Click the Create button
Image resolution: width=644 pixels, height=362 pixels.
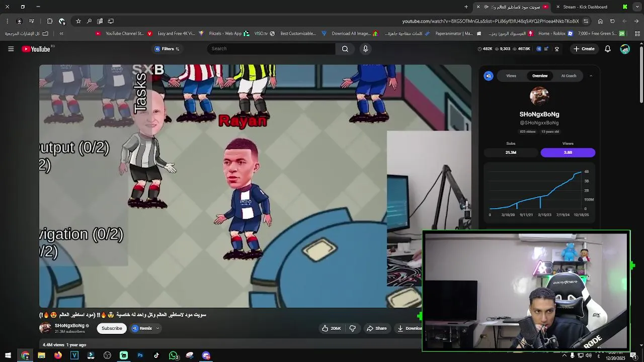[584, 49]
